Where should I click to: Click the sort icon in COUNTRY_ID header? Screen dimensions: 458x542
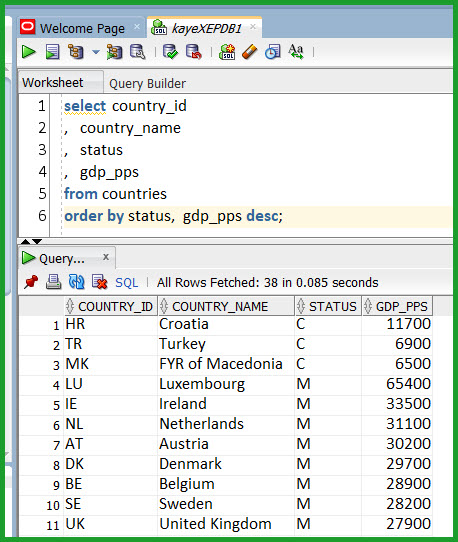tap(70, 306)
